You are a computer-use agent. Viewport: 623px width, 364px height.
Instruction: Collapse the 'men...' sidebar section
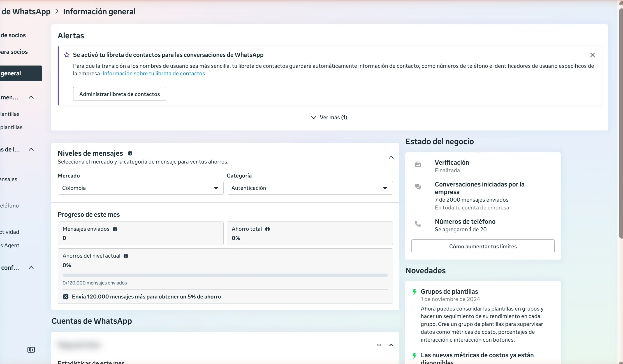point(31,97)
